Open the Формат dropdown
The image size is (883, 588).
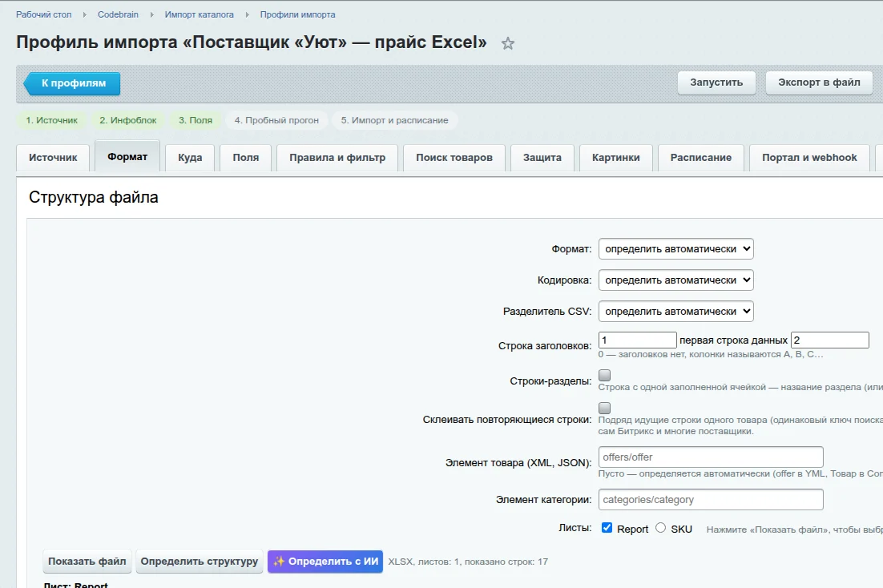click(675, 249)
